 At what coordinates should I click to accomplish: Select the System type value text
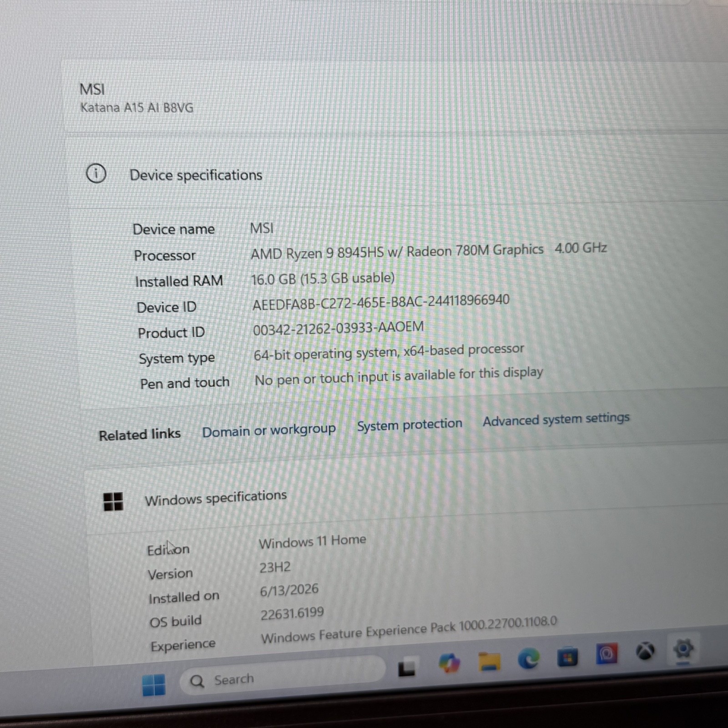point(389,352)
